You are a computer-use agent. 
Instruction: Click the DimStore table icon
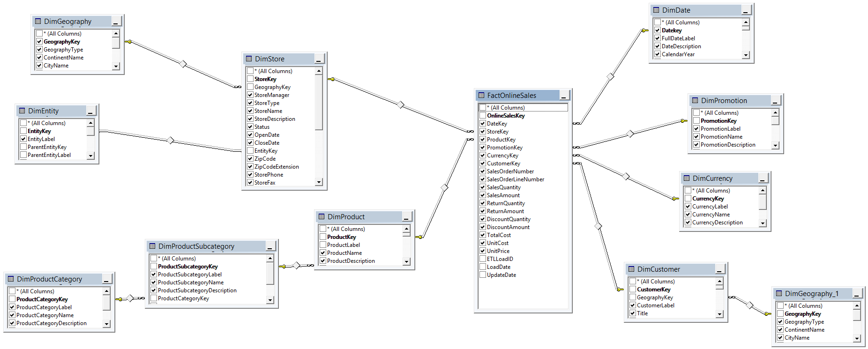point(249,59)
